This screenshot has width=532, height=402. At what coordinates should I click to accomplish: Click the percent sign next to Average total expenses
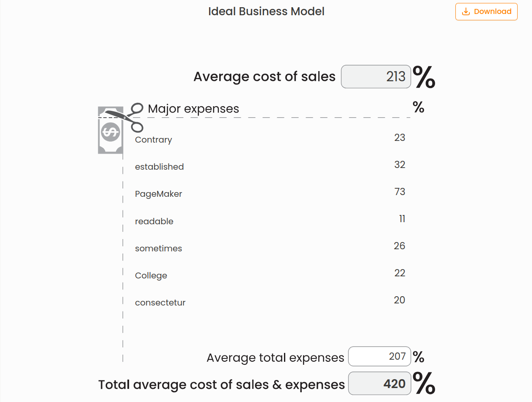[x=419, y=357]
